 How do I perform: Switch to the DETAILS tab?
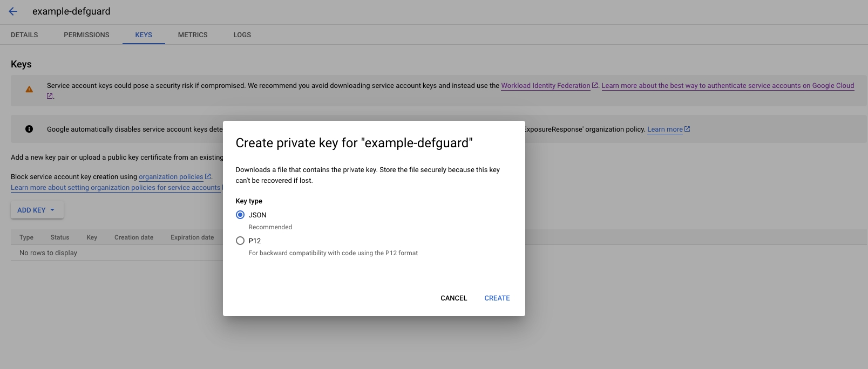pyautogui.click(x=24, y=35)
